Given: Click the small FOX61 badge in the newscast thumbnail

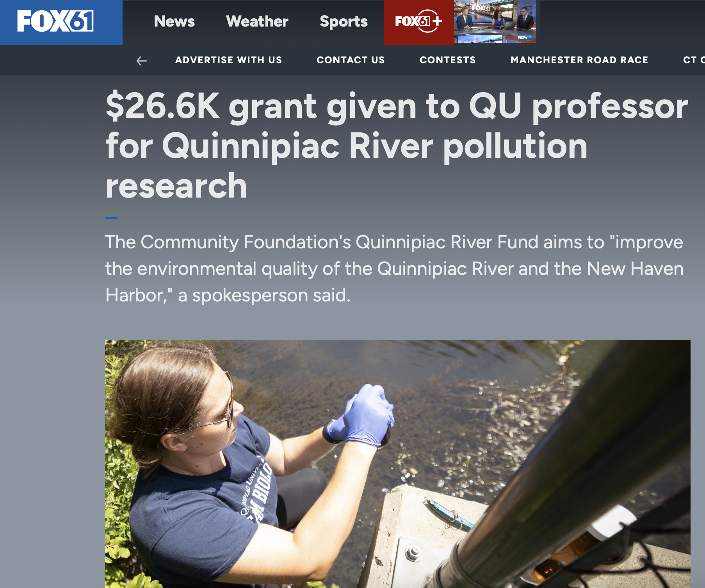Looking at the screenshot, I should click(x=524, y=37).
